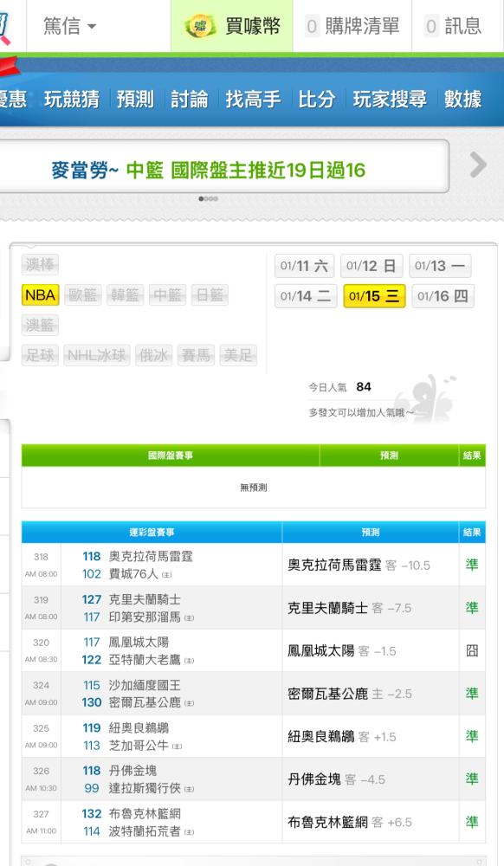Open the 比分 navigation menu item
504x866 pixels.
pyautogui.click(x=316, y=100)
